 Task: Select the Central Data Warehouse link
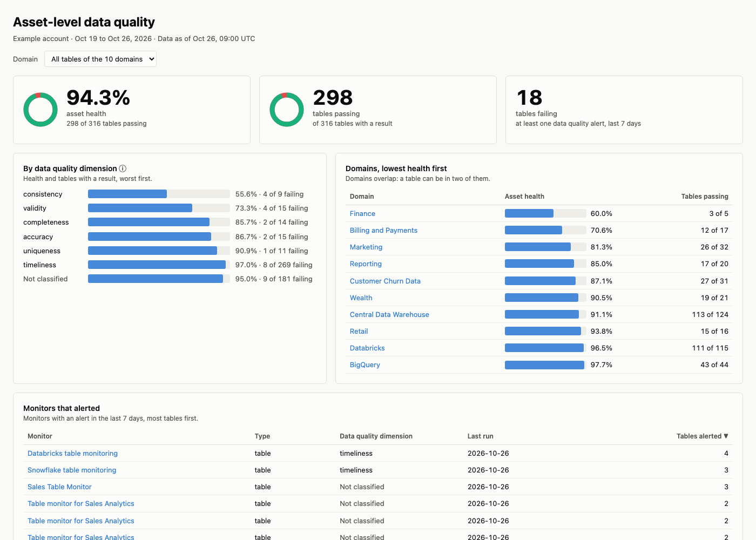point(389,315)
